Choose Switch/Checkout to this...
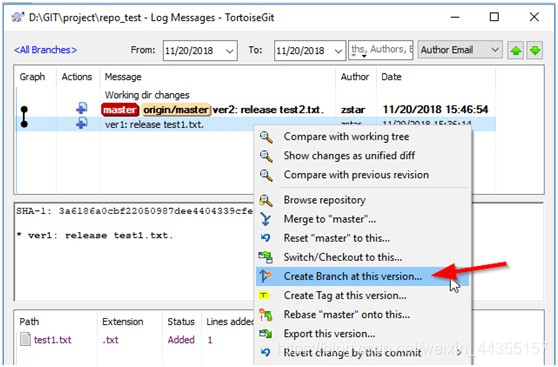Screen dimensions: 558x367 click(x=364, y=257)
